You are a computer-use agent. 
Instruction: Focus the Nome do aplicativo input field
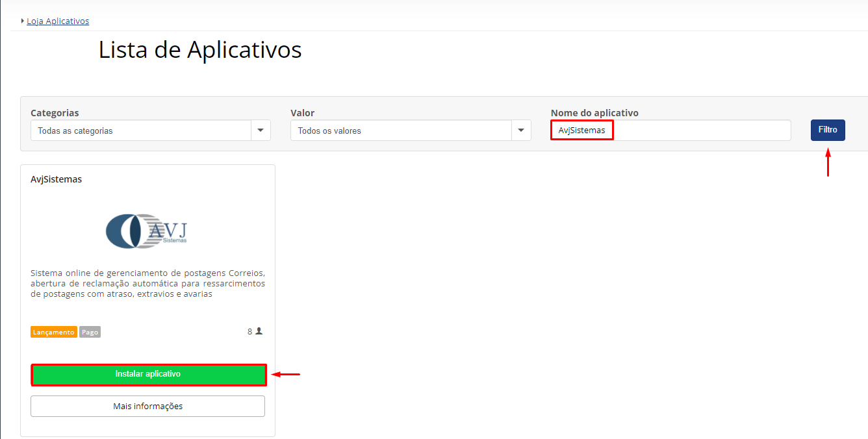671,131
